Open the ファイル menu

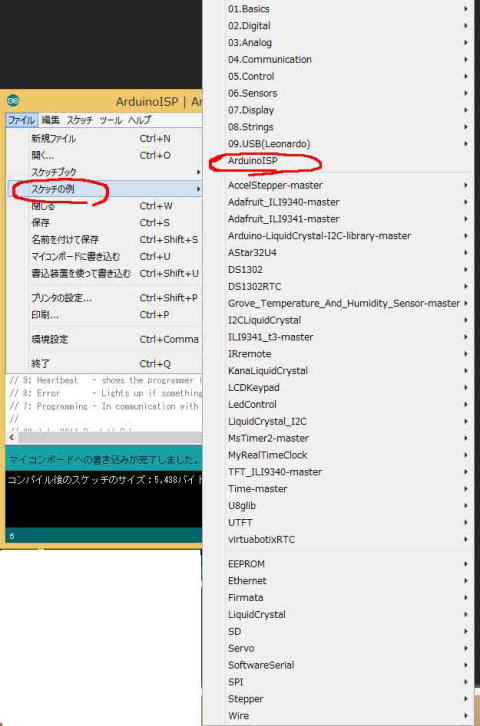tap(21, 120)
